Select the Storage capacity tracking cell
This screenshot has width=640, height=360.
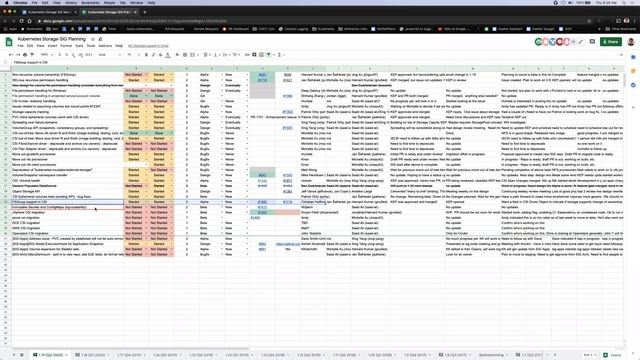[x=67, y=112]
